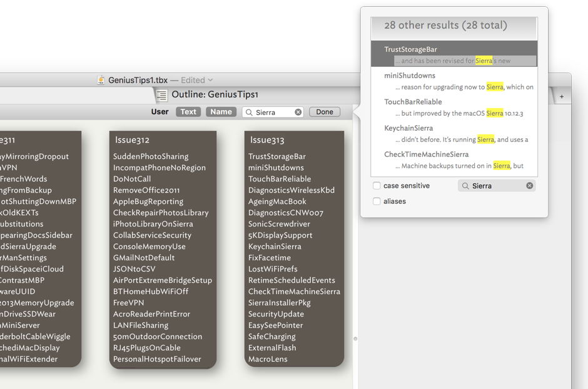Toggle the Text search scope button
588x389 pixels.
[188, 112]
